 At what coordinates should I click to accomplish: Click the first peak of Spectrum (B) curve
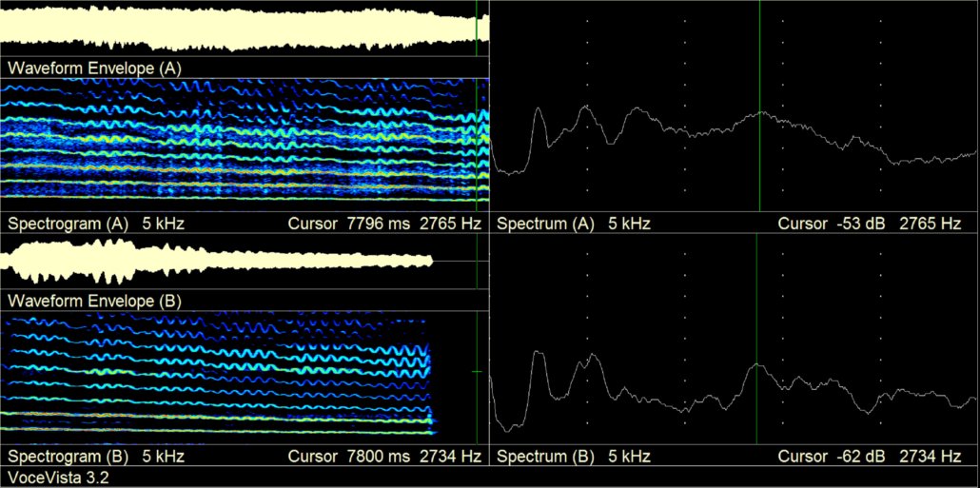[538, 353]
